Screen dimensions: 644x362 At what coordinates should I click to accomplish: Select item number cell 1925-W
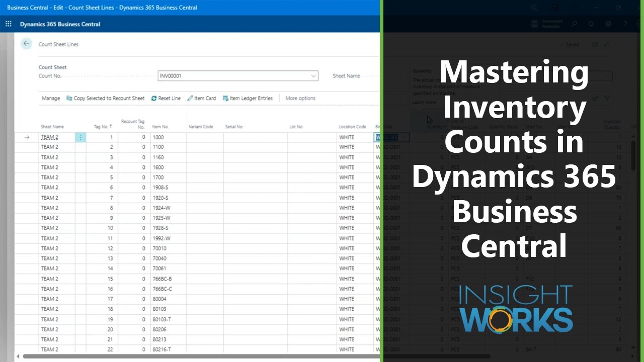[169, 218]
